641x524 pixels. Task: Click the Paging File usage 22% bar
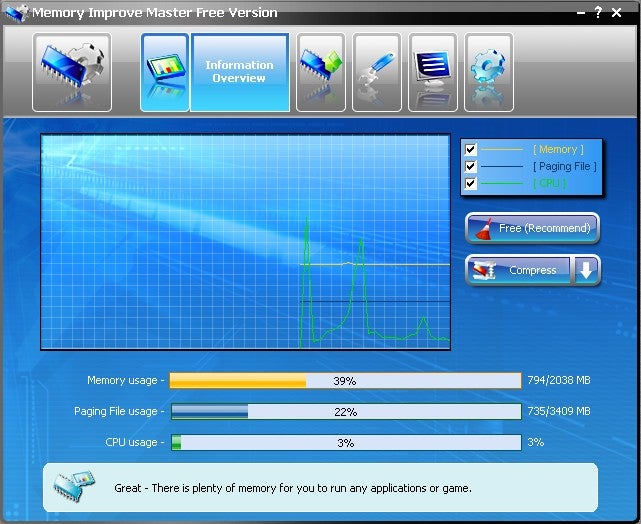tap(345, 412)
